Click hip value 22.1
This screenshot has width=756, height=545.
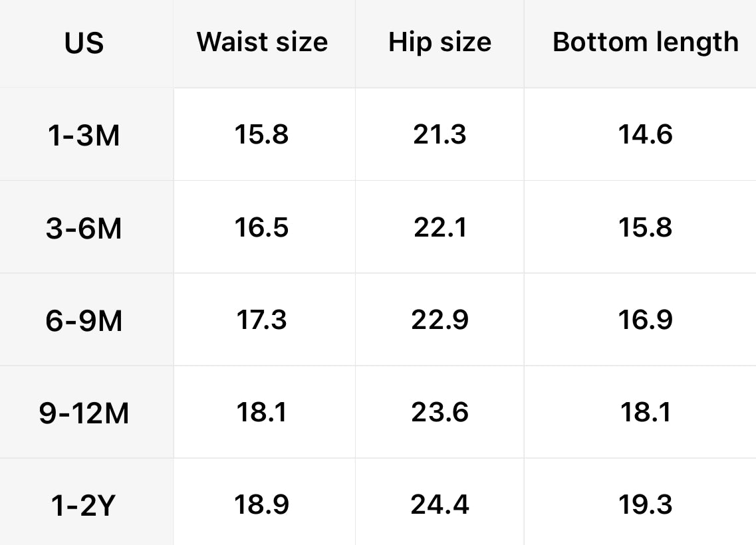pos(440,227)
